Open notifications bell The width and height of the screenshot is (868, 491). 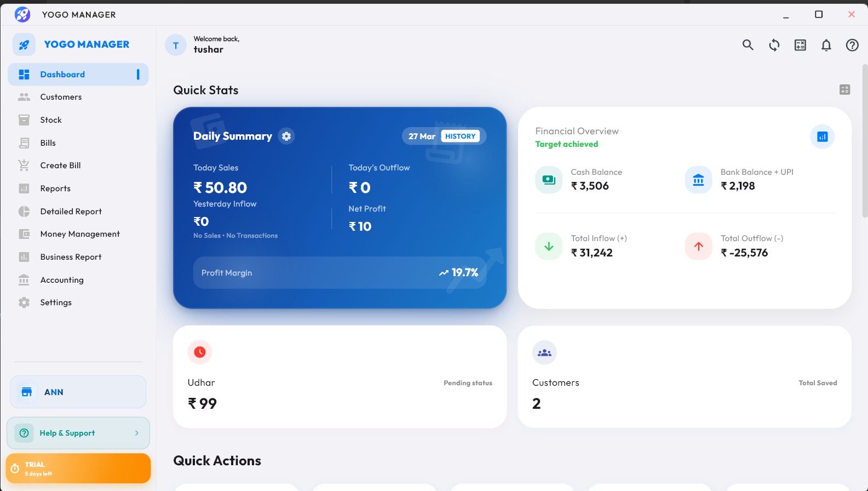pos(826,45)
